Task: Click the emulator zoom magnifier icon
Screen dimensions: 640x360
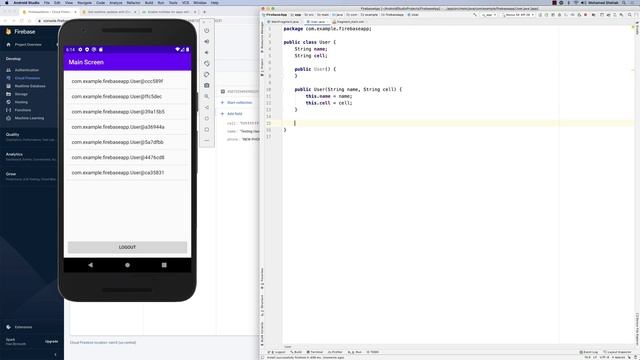Action: [207, 97]
